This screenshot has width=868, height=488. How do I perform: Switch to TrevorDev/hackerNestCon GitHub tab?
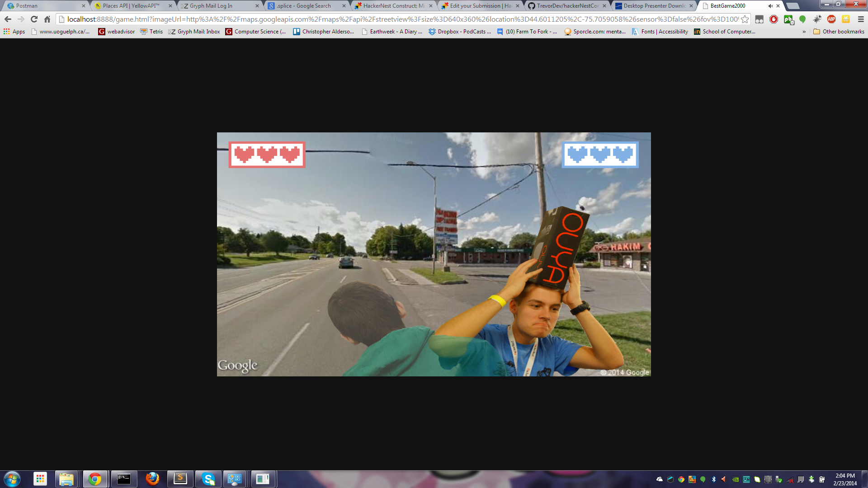(567, 6)
